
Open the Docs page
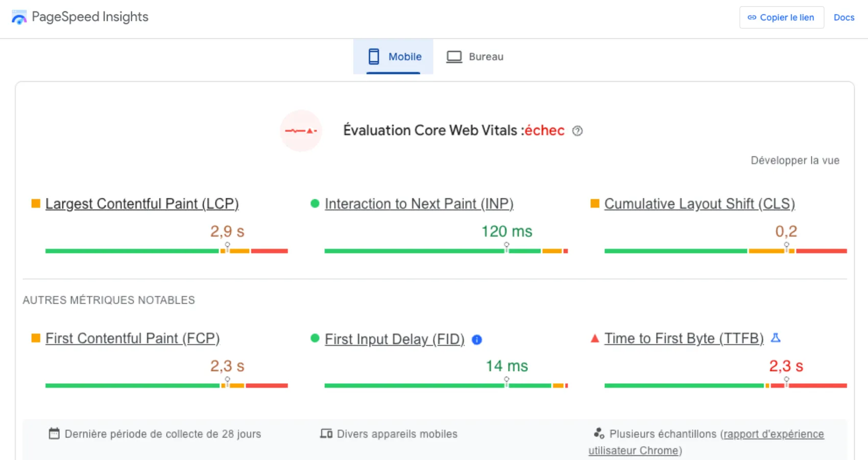844,17
